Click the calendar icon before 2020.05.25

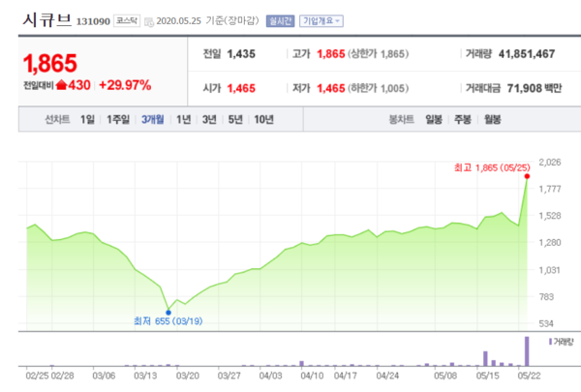[148, 22]
